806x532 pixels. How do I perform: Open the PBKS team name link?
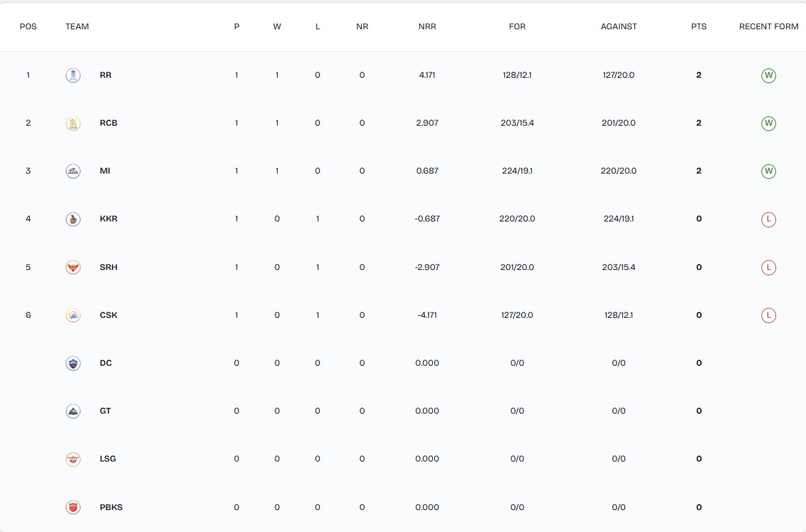point(111,507)
